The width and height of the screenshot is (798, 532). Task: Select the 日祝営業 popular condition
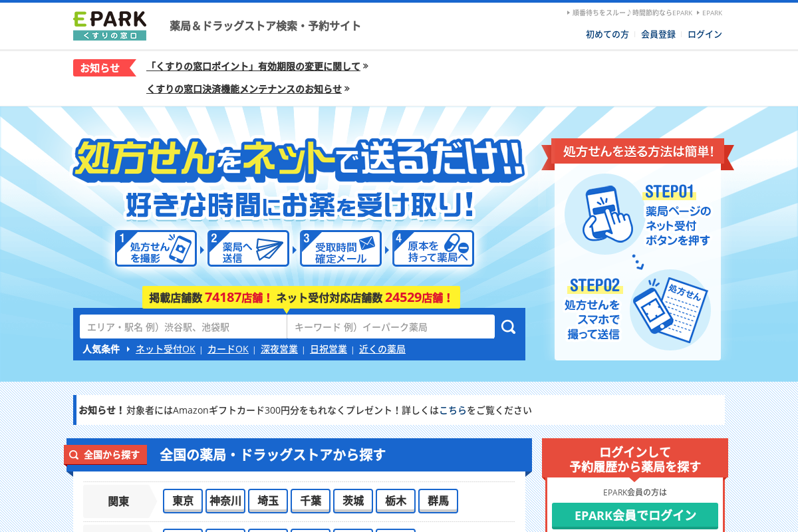point(329,349)
